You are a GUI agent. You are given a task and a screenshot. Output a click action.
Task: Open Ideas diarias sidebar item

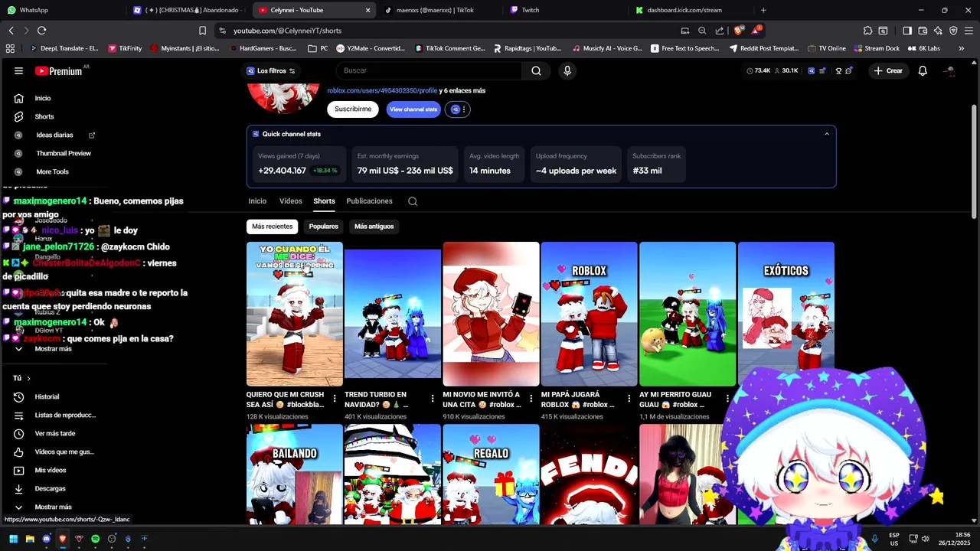(x=54, y=135)
